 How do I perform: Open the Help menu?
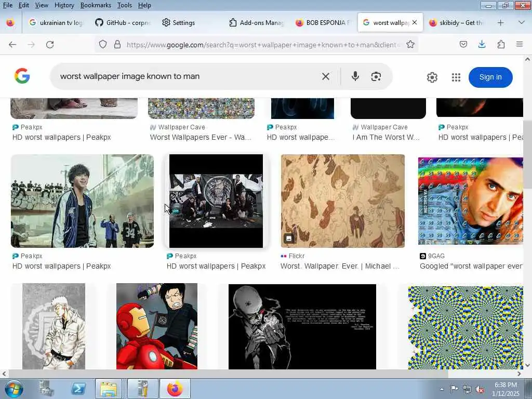tap(144, 5)
